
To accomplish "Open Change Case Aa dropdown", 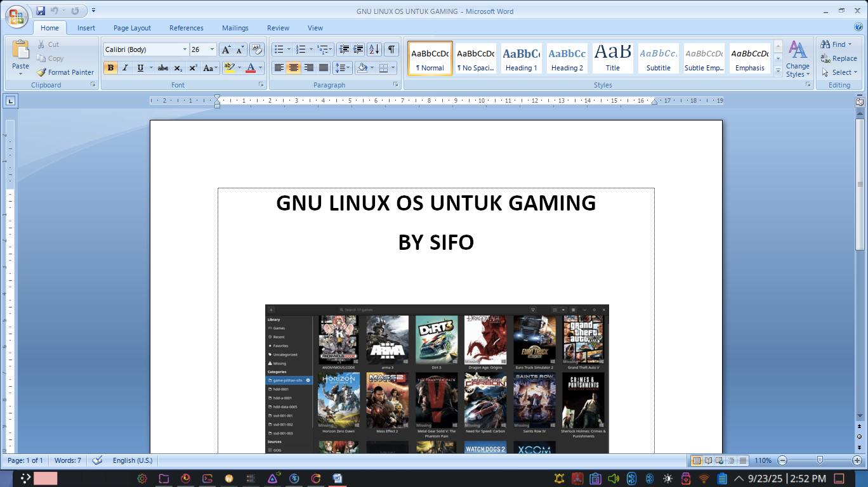I will [x=210, y=68].
